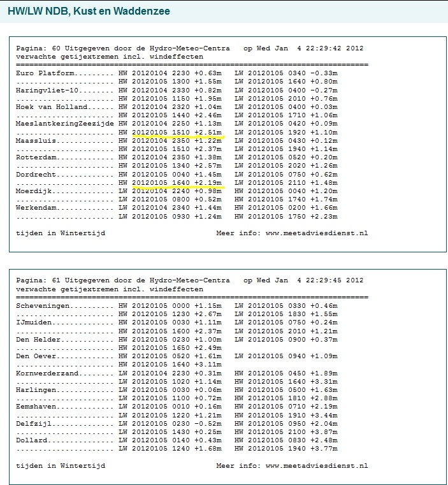The image size is (448, 485).
Task: Click Den Helder's HW value '+2.49m'
Action: tap(208, 348)
